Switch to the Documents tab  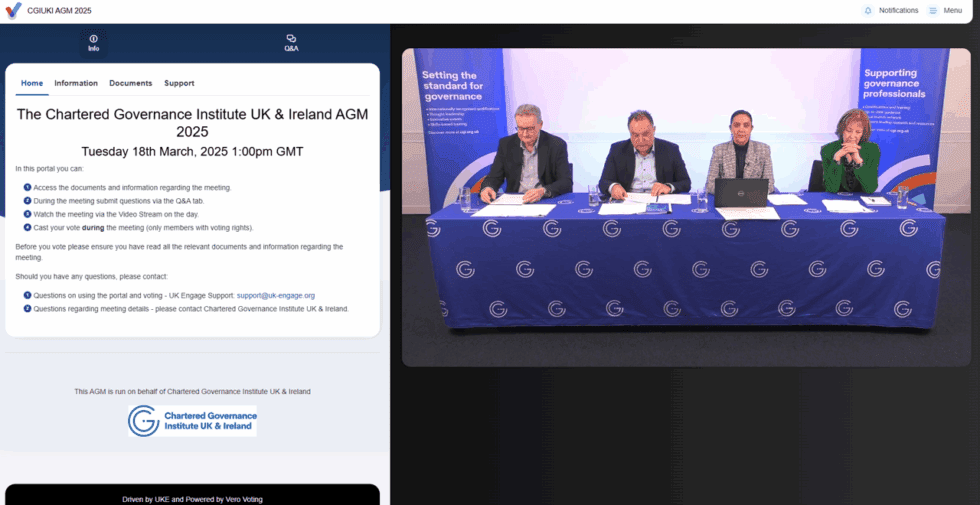(x=130, y=83)
